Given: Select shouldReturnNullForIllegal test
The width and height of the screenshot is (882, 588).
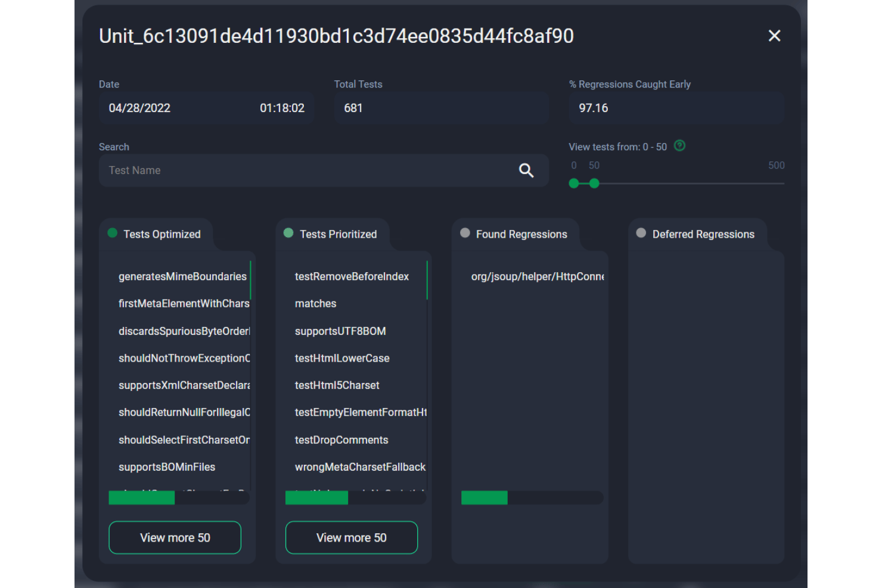Looking at the screenshot, I should pyautogui.click(x=184, y=412).
